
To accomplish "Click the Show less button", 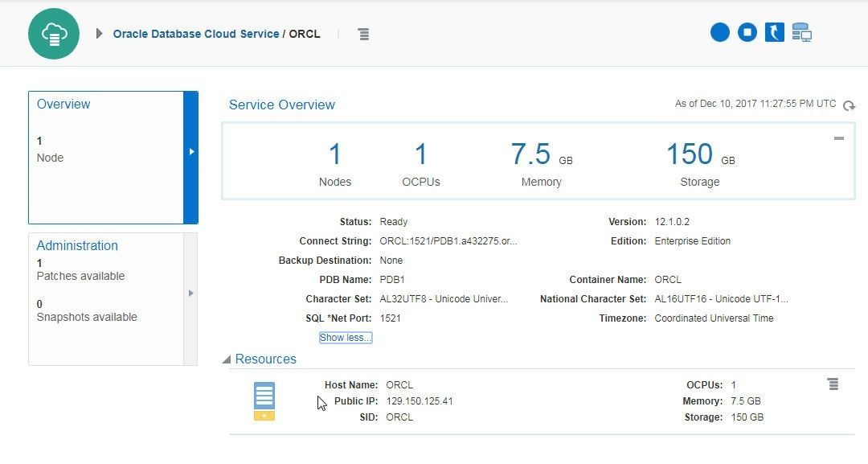I will coord(346,337).
